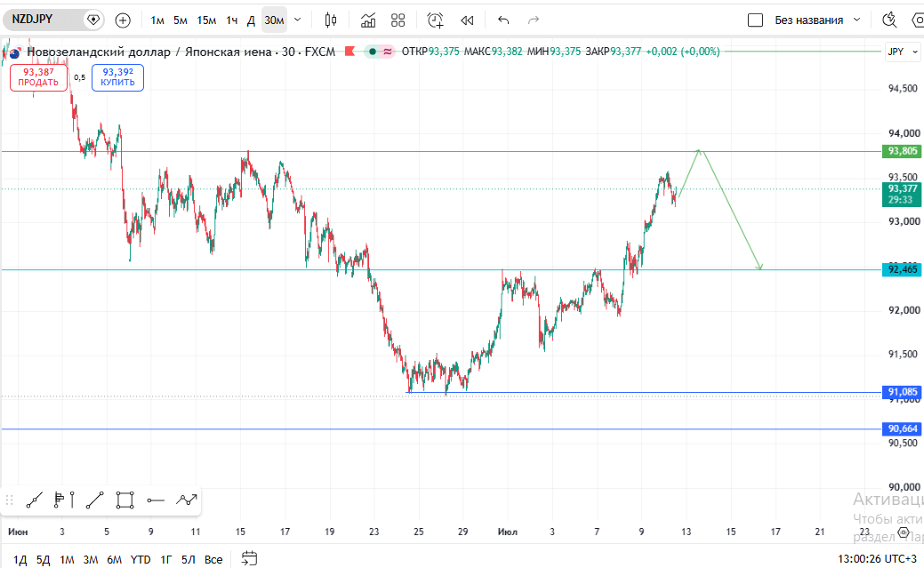Viewport: 924px width, 568px height.
Task: Open the 13:00:26 UTC+3 timezone menu
Action: (x=877, y=558)
